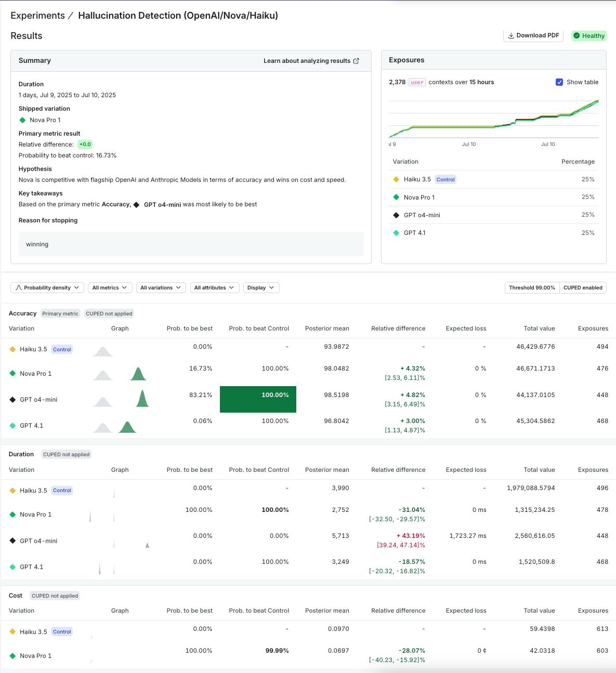Image resolution: width=616 pixels, height=673 pixels.
Task: Click the exposures line chart
Action: (494, 120)
